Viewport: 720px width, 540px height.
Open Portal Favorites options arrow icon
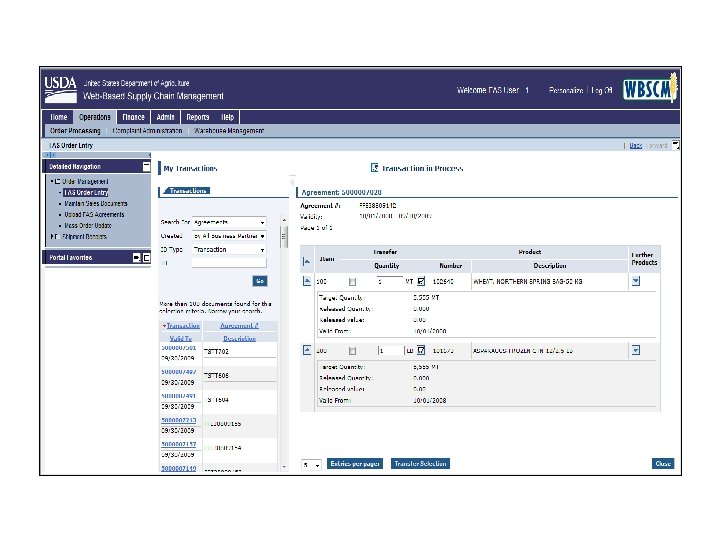pos(136,258)
